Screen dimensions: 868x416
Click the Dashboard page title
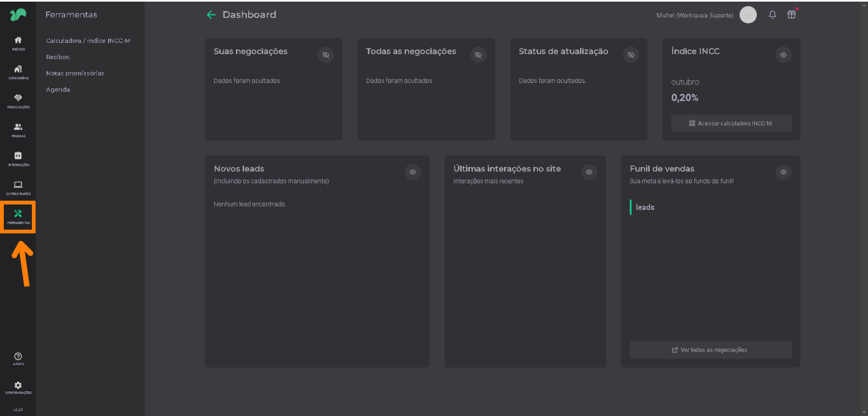click(x=249, y=15)
